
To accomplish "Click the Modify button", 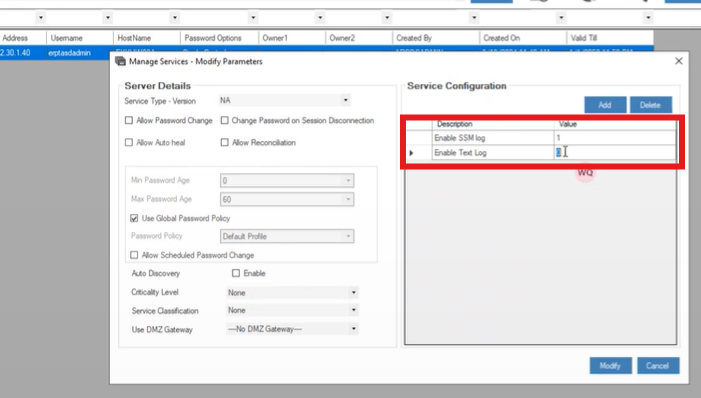I will click(x=610, y=366).
